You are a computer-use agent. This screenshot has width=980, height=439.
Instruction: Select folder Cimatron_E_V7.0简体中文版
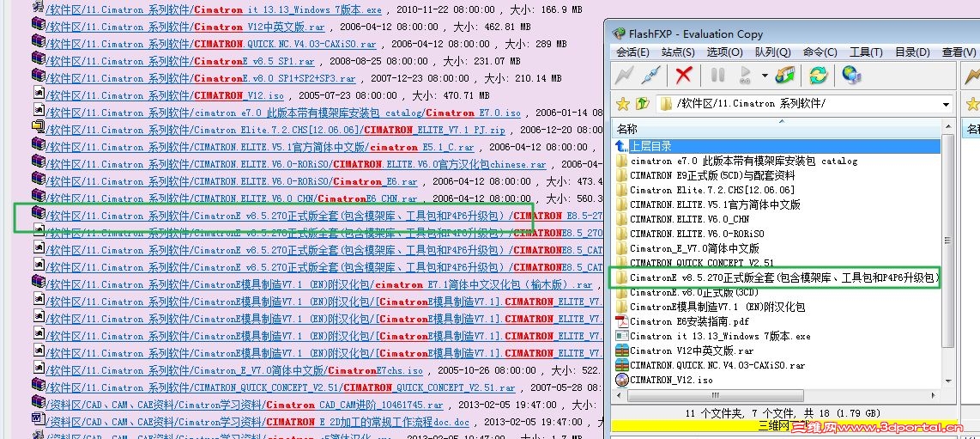point(694,248)
